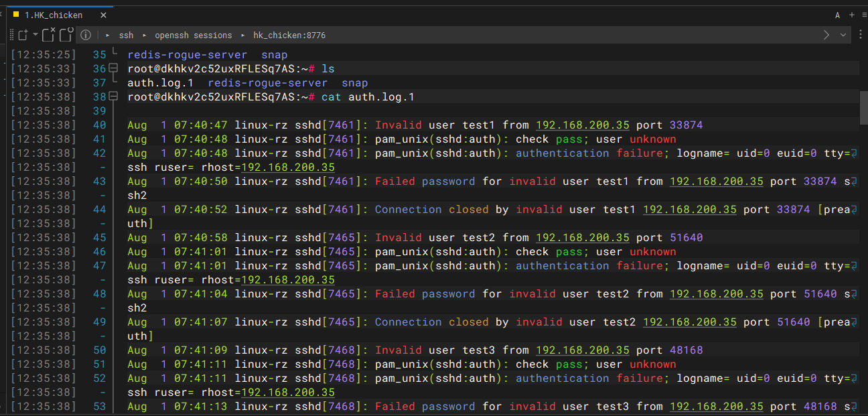Image resolution: width=868 pixels, height=416 pixels.
Task: Open the vertical three-dot options menu
Action: click(861, 35)
